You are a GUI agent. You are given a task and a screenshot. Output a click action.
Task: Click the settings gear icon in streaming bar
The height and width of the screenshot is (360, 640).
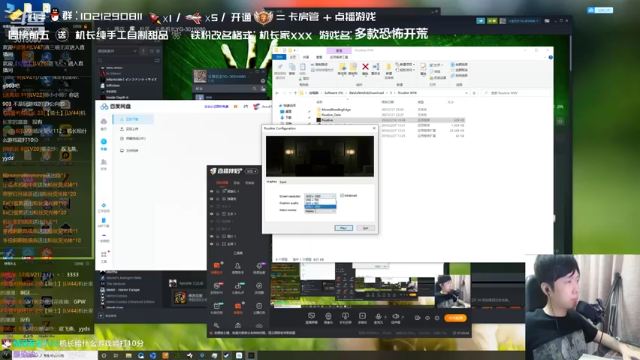click(x=437, y=318)
